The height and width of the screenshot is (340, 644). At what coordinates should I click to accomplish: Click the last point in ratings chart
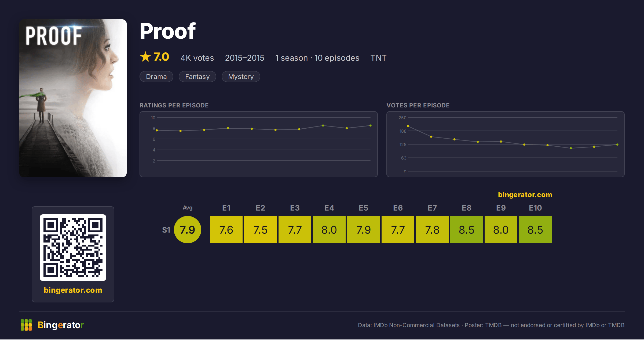pos(371,125)
